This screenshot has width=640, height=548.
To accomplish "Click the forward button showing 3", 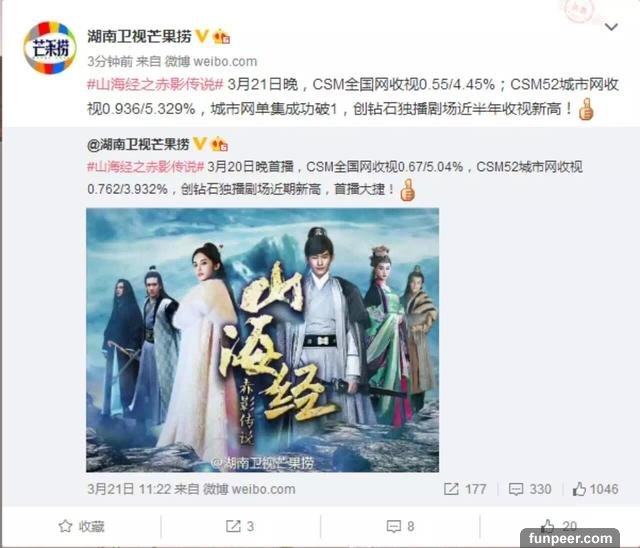I will coord(240,526).
